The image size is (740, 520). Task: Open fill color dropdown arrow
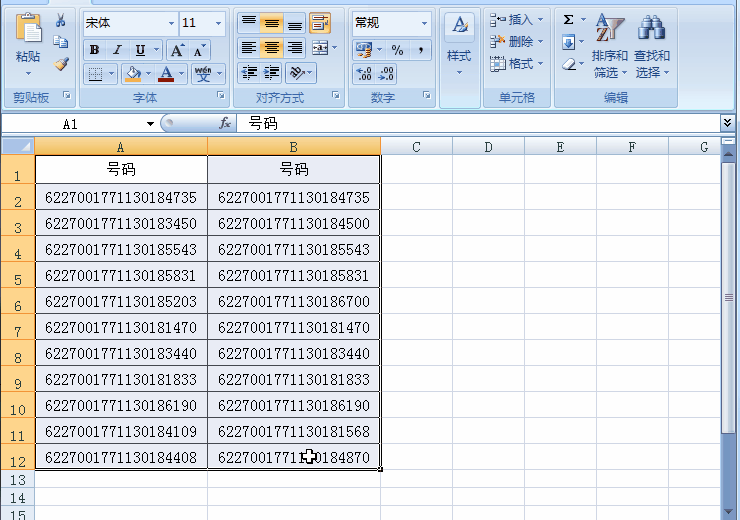pos(149,74)
